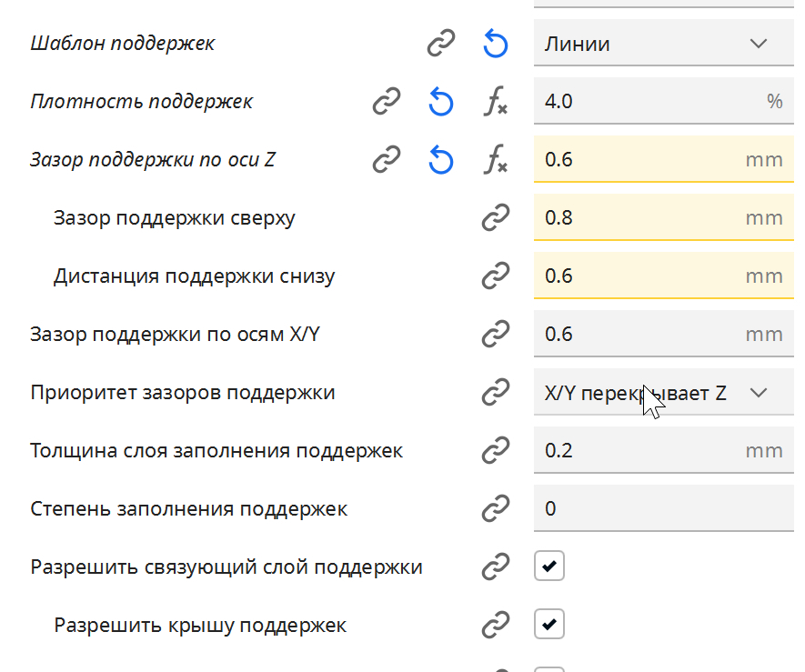Click formula icon for Зазор поддержки по оси Z

(495, 160)
